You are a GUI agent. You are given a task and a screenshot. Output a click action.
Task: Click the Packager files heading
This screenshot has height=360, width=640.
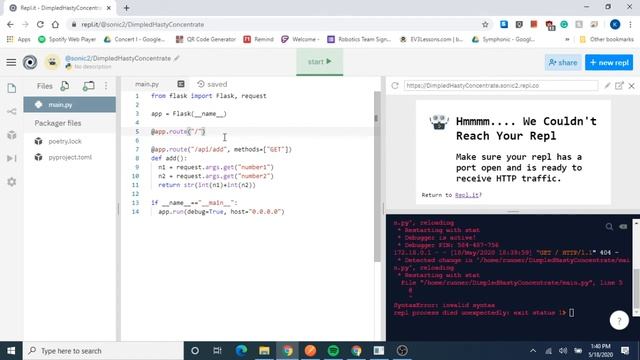pyautogui.click(x=58, y=123)
